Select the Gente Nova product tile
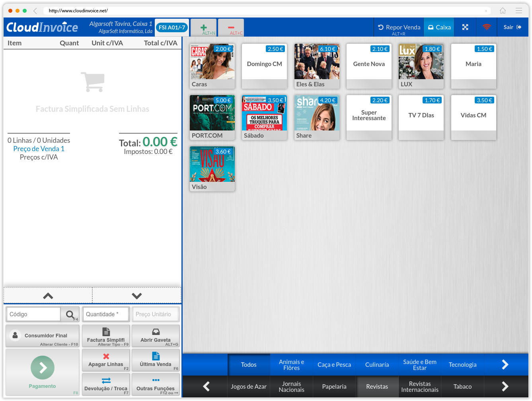Screen dimensions: 532x401 click(369, 66)
